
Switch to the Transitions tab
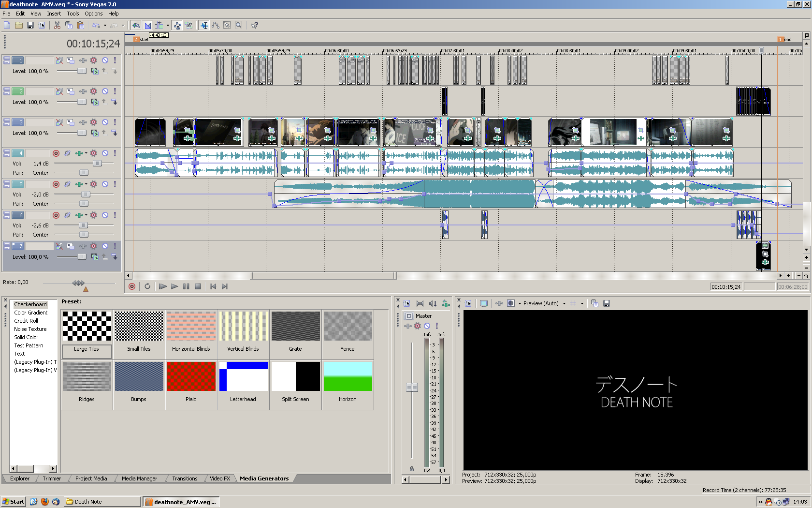pos(185,478)
